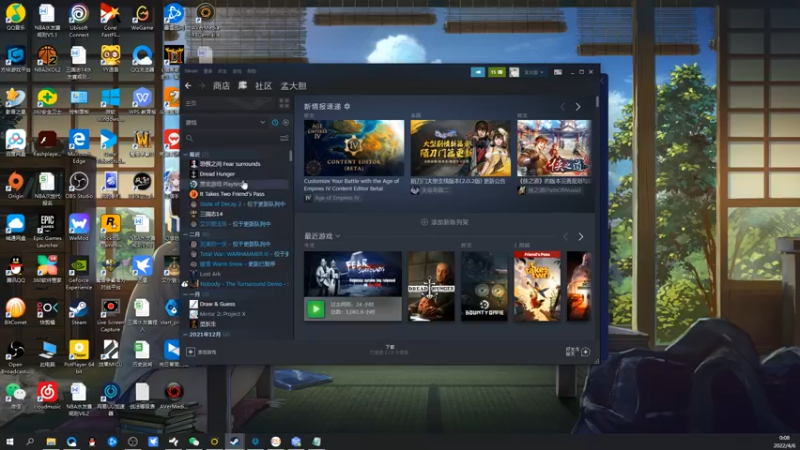Open Origin desktop icon
The width and height of the screenshot is (800, 450).
(x=15, y=185)
